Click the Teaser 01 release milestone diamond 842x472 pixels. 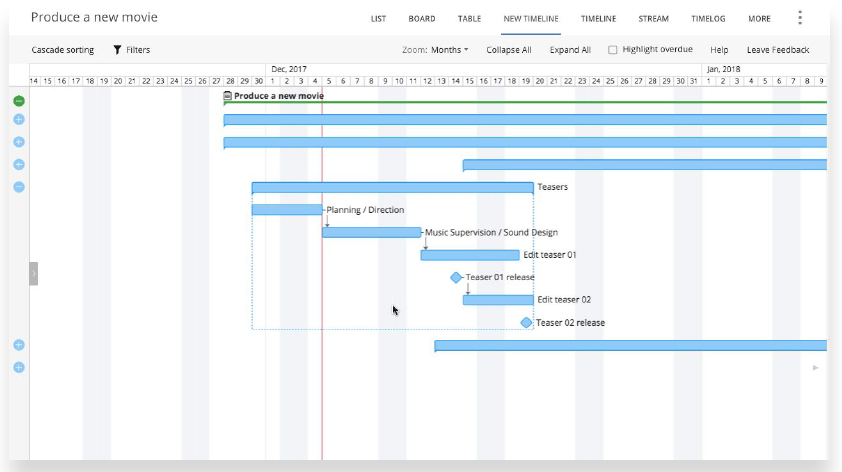click(x=456, y=277)
